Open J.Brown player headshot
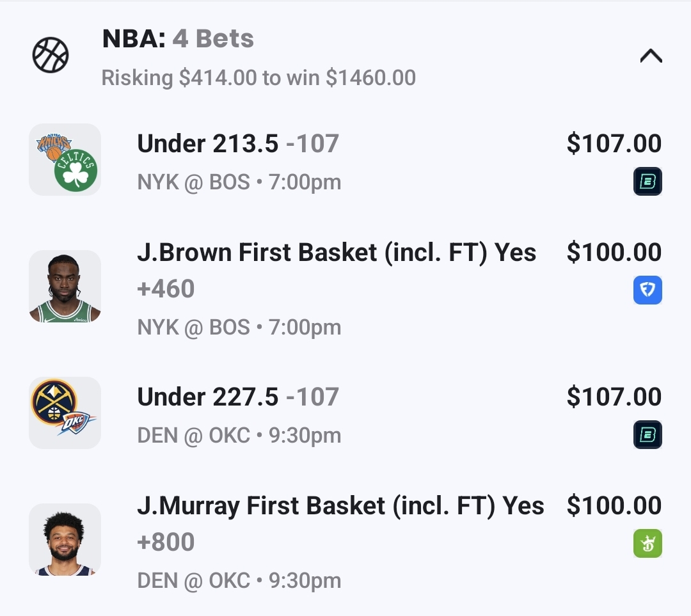The height and width of the screenshot is (616, 691). pyautogui.click(x=65, y=286)
